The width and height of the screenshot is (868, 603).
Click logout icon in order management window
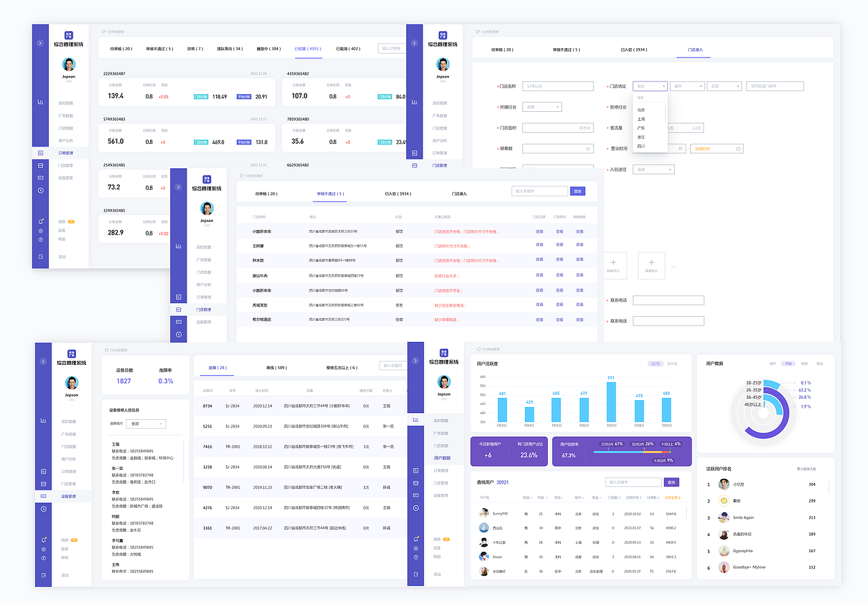pos(41,256)
